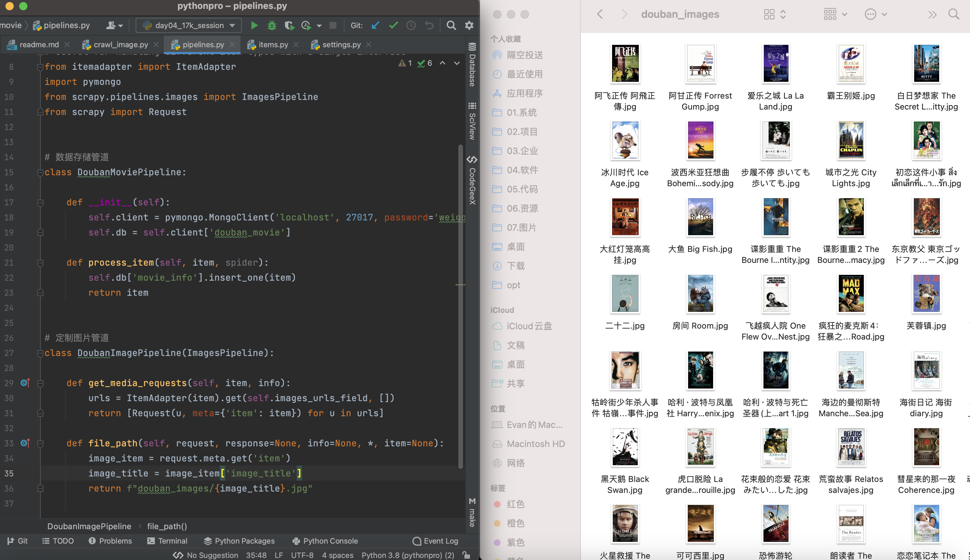
Task: Click the profiler run icon
Action: (306, 25)
